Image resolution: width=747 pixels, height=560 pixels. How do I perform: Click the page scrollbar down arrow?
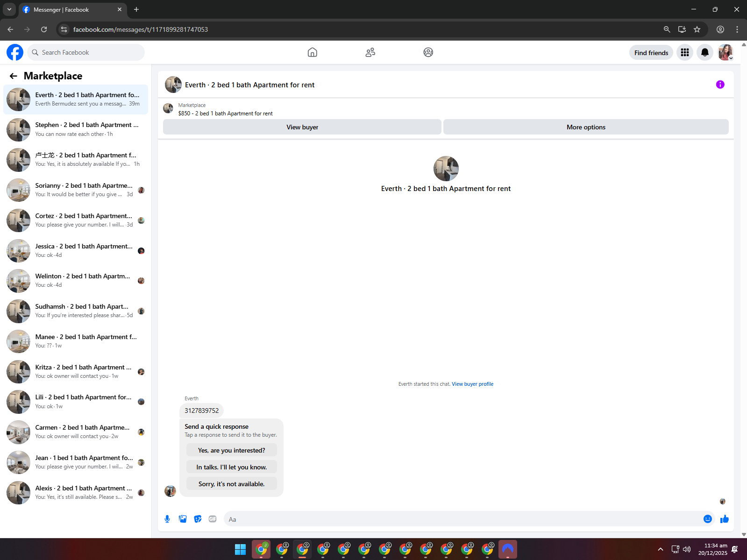[x=744, y=535]
